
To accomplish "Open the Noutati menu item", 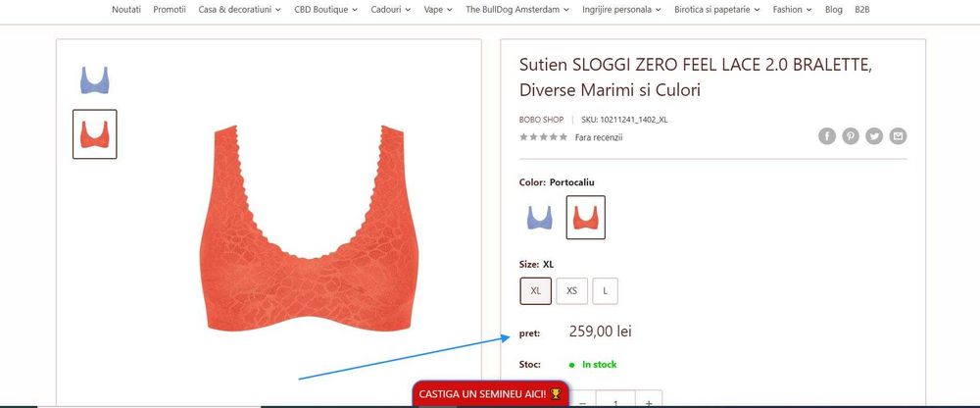I will click(126, 10).
